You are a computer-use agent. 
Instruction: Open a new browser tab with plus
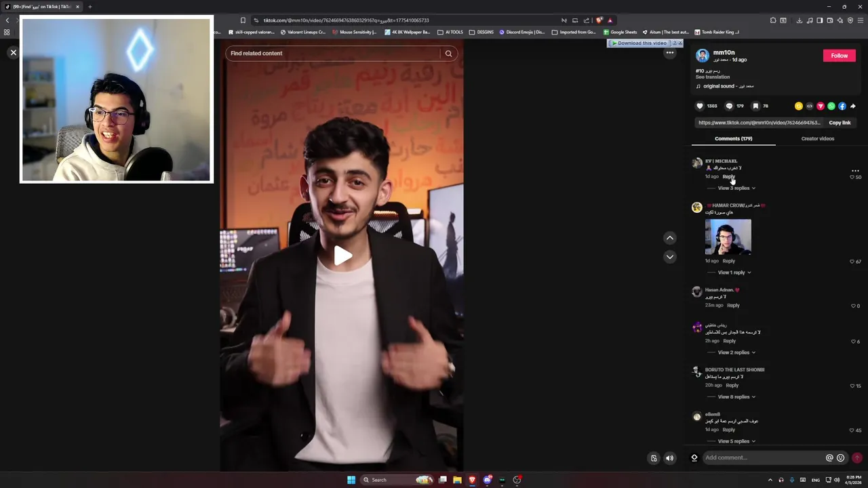click(90, 7)
